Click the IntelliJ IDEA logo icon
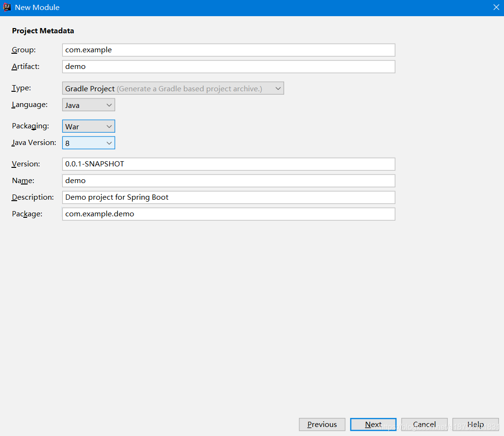The width and height of the screenshot is (504, 436). (7, 7)
